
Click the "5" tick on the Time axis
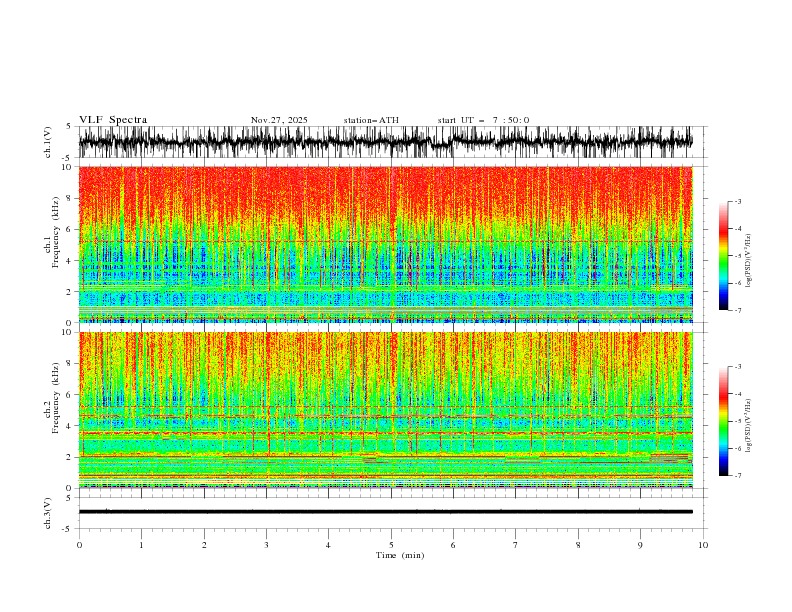click(x=391, y=545)
